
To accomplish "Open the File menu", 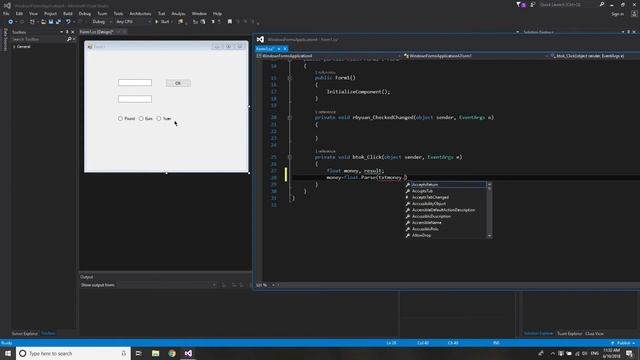I will click(6, 13).
